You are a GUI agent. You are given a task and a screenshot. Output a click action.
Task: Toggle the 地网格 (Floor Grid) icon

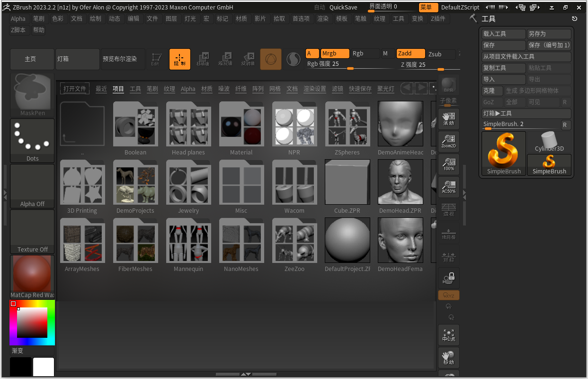tap(448, 234)
